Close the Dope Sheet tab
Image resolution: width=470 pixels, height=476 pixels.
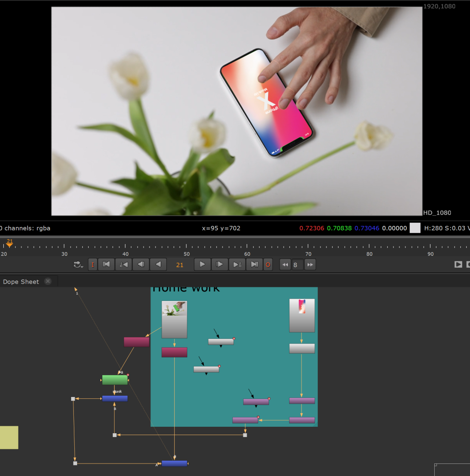48,282
